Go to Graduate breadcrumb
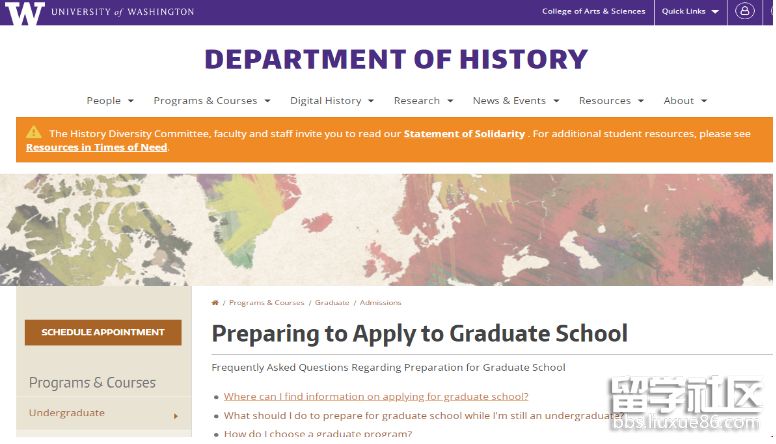776x444 pixels. [x=332, y=302]
